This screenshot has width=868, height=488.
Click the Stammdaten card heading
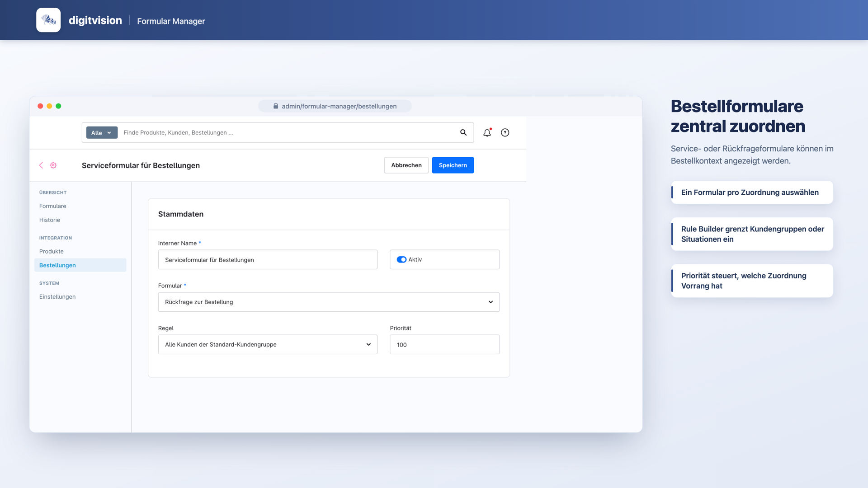pos(181,214)
